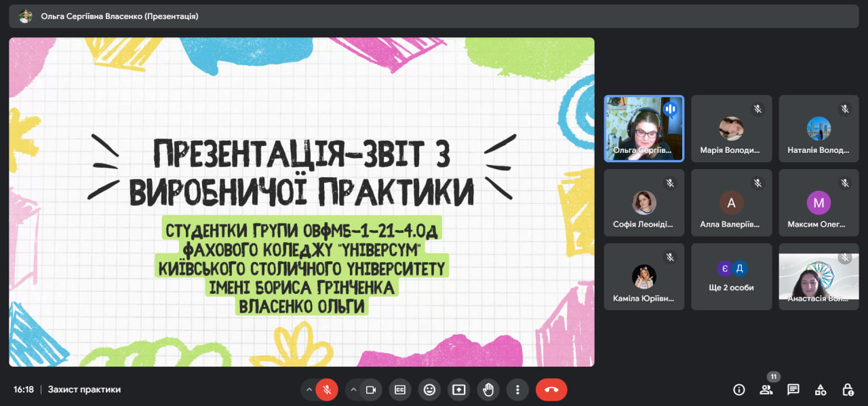This screenshot has width=868, height=406.
Task: Click slide title 'Презентація-звіт з'
Action: coord(302,154)
